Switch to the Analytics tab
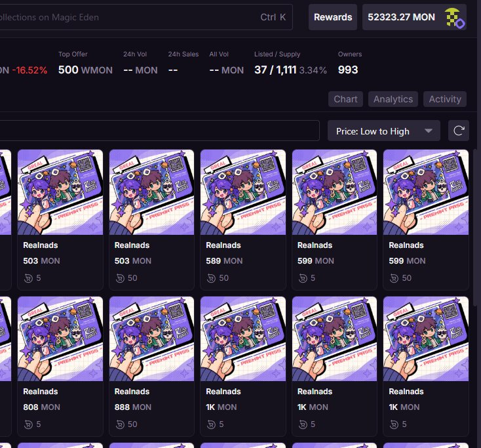The width and height of the screenshot is (481, 448). [x=393, y=99]
